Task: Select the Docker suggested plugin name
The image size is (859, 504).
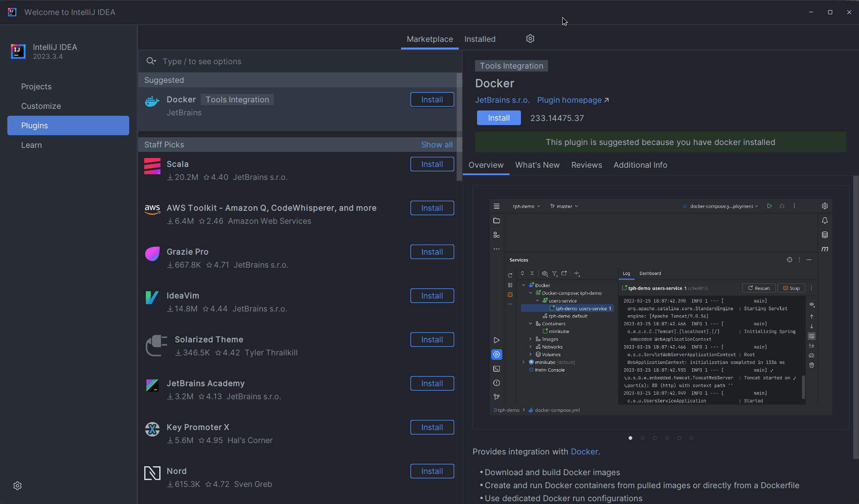Action: 181,100
